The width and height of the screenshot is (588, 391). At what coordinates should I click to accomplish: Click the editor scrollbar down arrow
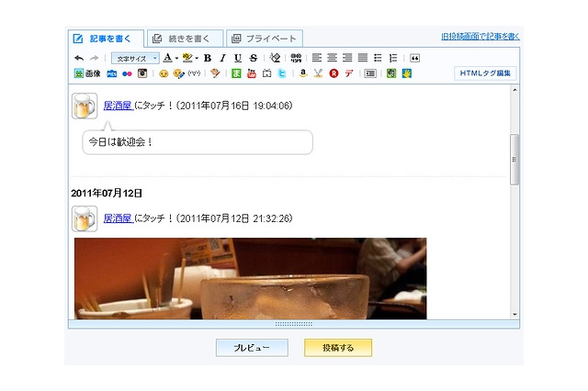514,315
